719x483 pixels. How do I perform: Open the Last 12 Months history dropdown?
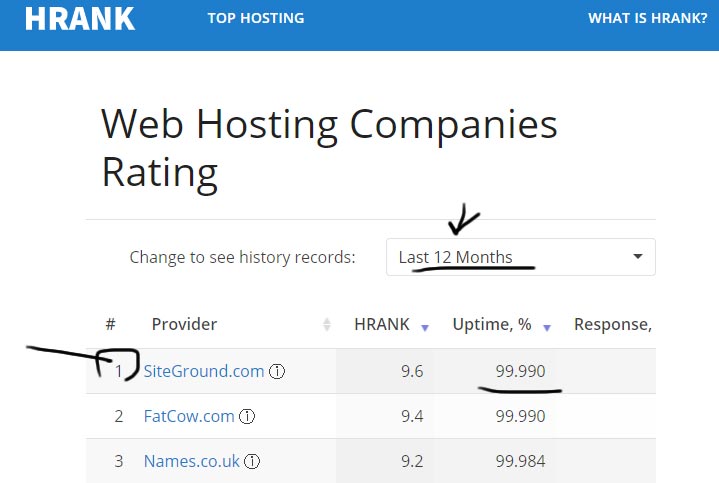pos(520,257)
